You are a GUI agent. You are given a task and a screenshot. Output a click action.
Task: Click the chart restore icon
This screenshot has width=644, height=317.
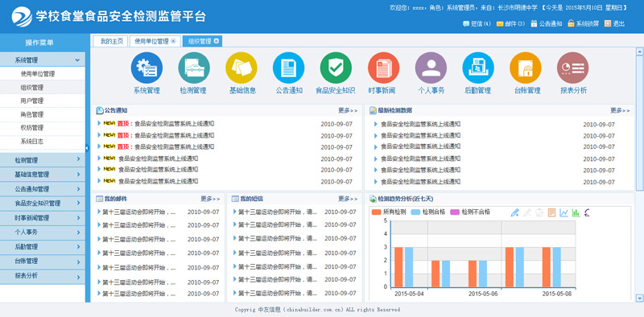coord(588,212)
